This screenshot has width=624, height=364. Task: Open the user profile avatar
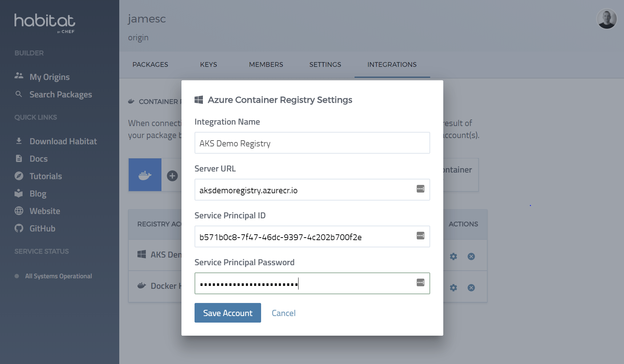(x=607, y=19)
